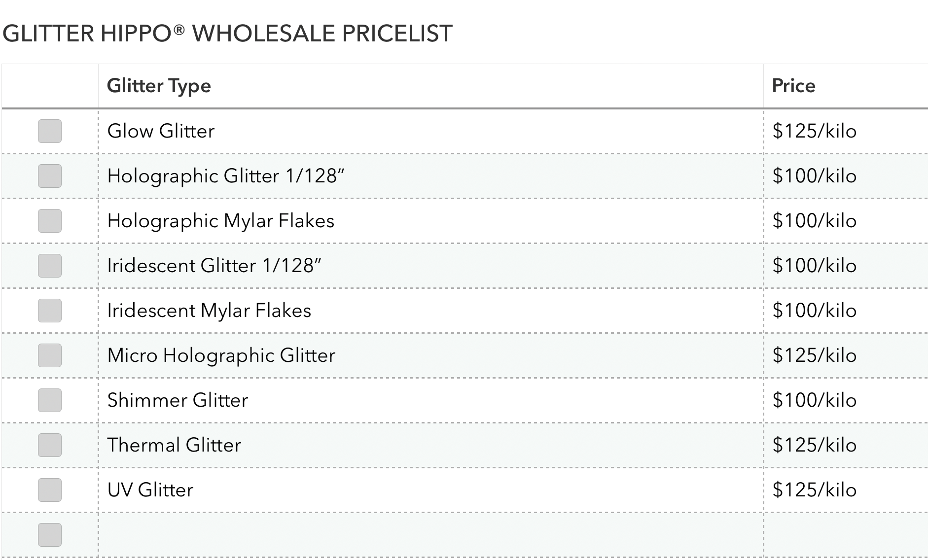The image size is (928, 560).
Task: Tick the Shimmer Glitter checkbox
Action: pos(50,400)
